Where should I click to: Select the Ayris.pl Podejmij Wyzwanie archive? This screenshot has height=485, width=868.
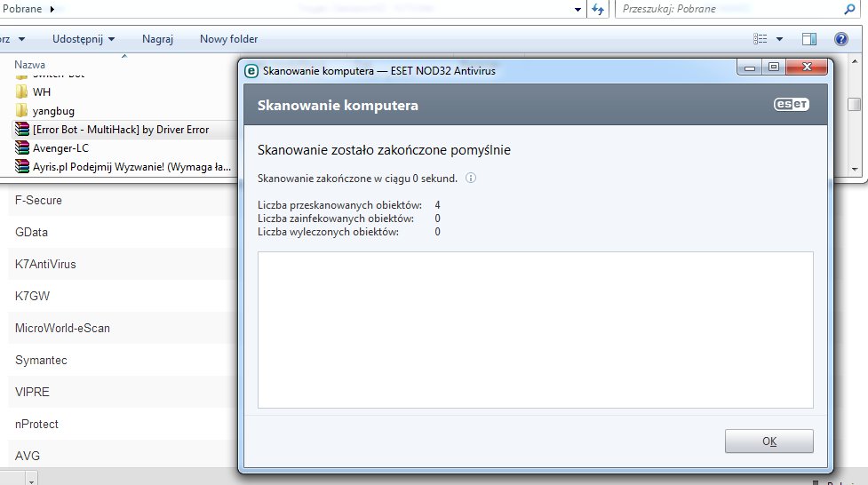click(x=123, y=167)
